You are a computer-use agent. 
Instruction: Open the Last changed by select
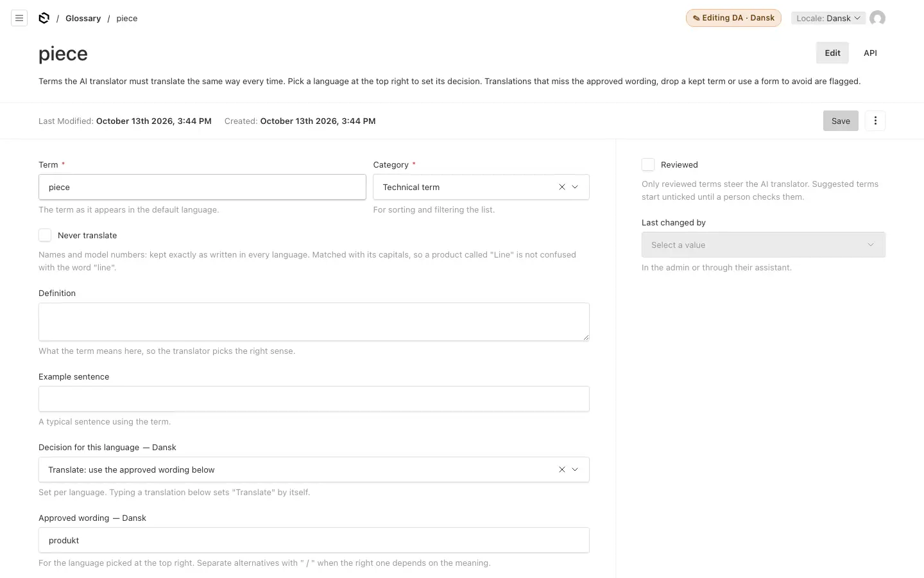coord(764,245)
